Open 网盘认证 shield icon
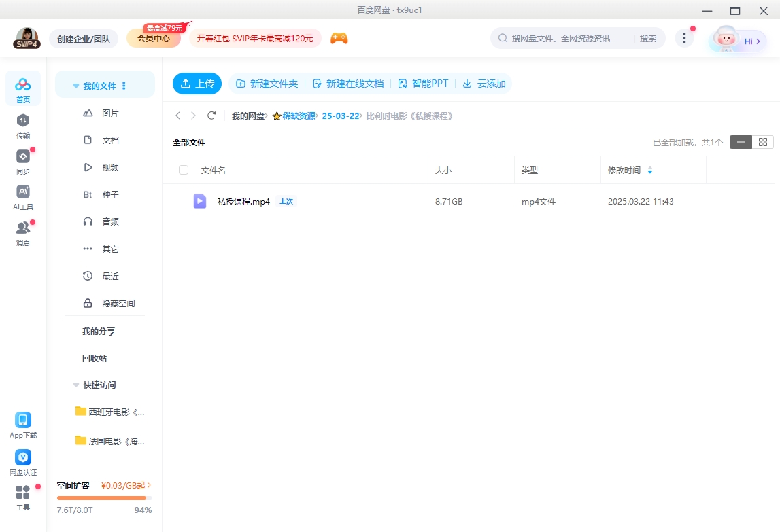The width and height of the screenshot is (780, 532). pyautogui.click(x=23, y=457)
